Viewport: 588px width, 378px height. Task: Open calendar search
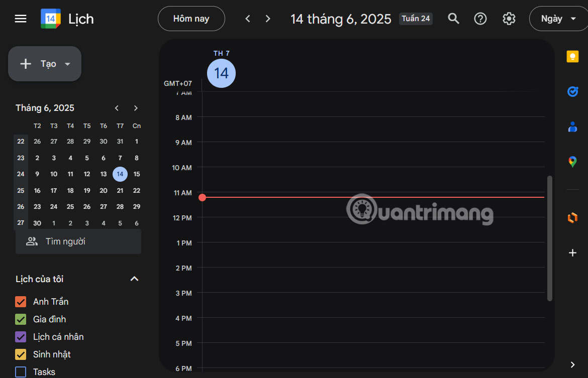[x=453, y=18]
